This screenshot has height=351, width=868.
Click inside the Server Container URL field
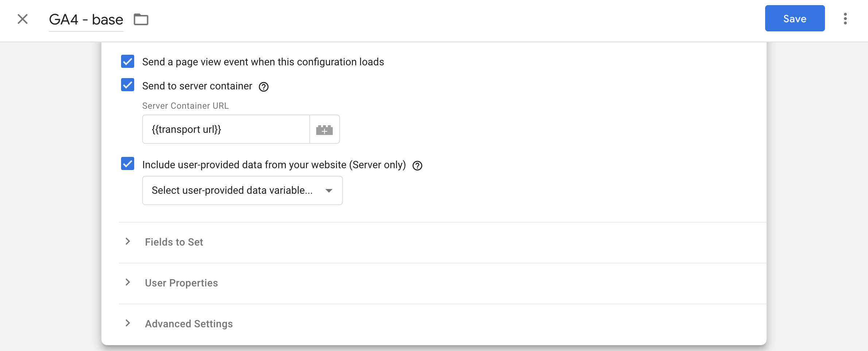225,129
